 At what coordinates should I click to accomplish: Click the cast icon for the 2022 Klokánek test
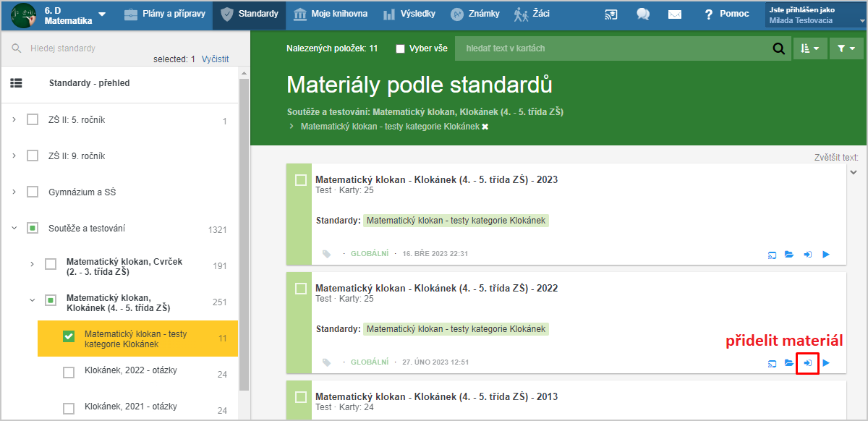click(773, 363)
